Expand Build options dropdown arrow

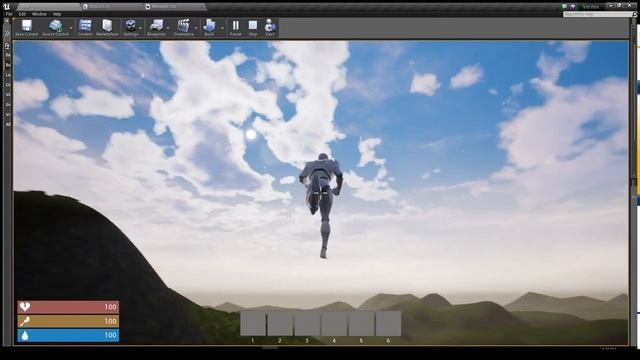pyautogui.click(x=222, y=28)
